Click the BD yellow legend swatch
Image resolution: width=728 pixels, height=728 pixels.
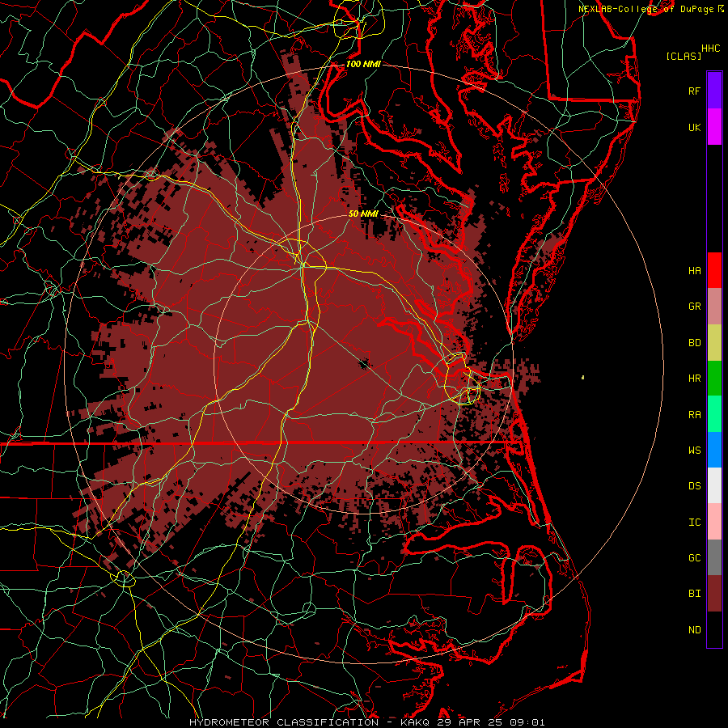(x=714, y=343)
